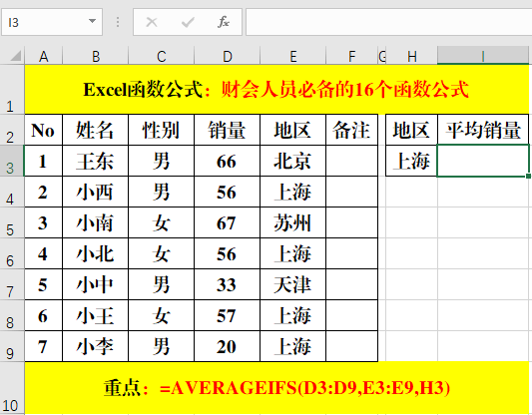Click the gender cell in 小南's row

pos(161,222)
